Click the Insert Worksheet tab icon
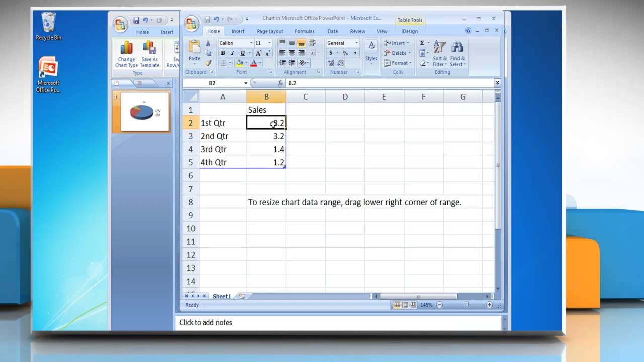 242,296
